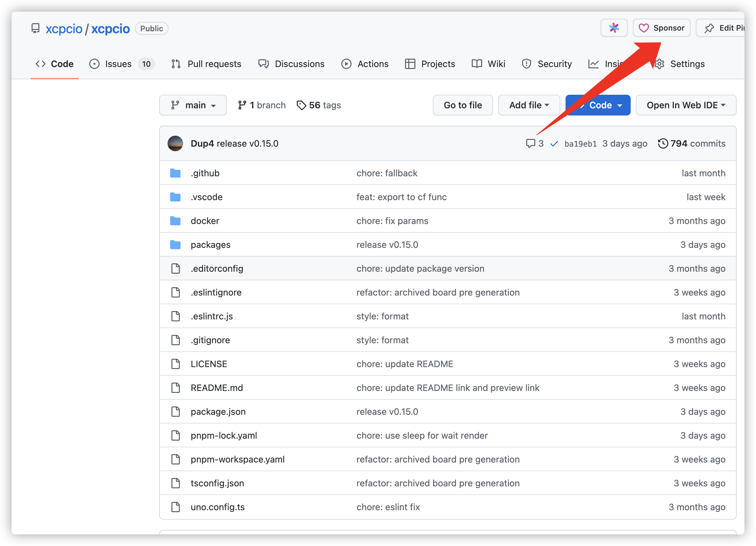This screenshot has width=756, height=546.
Task: Expand the Code button dropdown
Action: [620, 105]
